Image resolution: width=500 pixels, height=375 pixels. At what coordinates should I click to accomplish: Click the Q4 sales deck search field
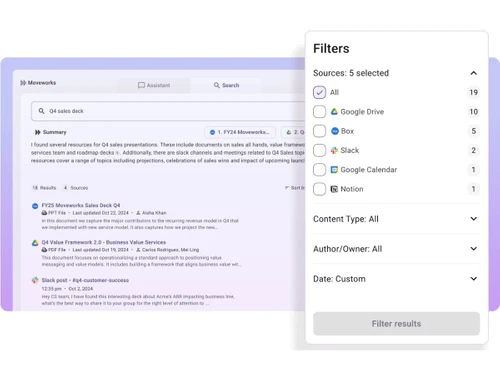pyautogui.click(x=168, y=111)
